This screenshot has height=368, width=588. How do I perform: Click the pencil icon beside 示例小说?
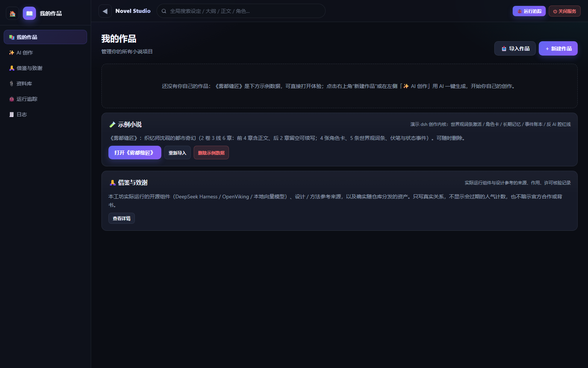112,124
